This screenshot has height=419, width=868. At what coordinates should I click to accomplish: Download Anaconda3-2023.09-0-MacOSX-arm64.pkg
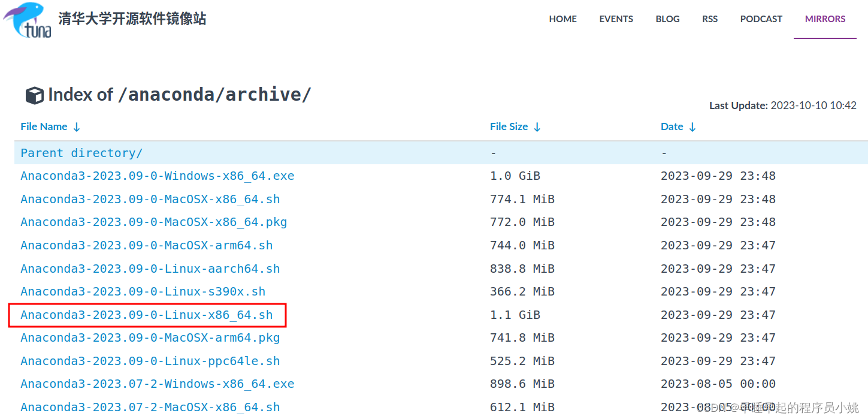[150, 337]
